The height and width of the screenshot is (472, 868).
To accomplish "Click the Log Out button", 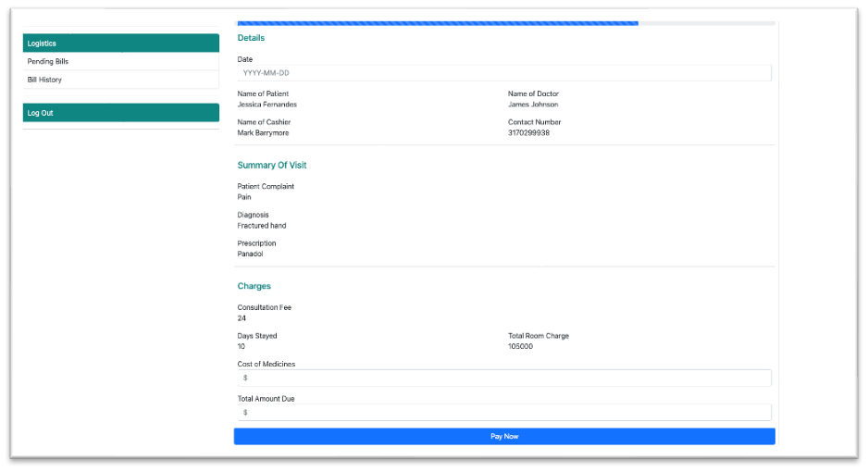I will [120, 113].
